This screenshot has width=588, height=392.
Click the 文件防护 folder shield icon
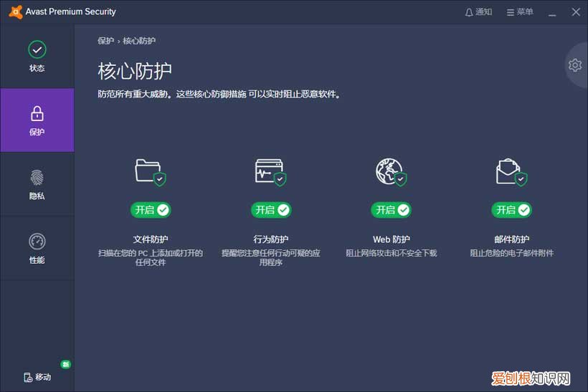(151, 173)
